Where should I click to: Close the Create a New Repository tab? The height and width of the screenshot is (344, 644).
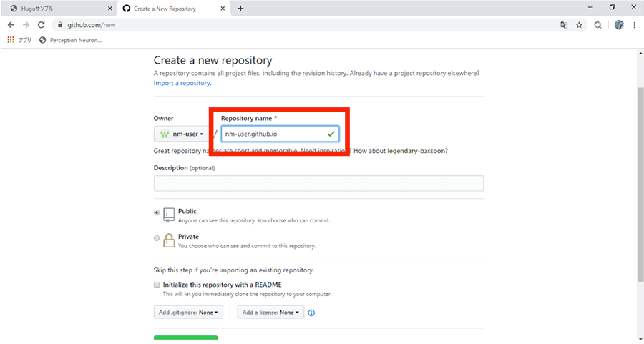[x=223, y=9]
